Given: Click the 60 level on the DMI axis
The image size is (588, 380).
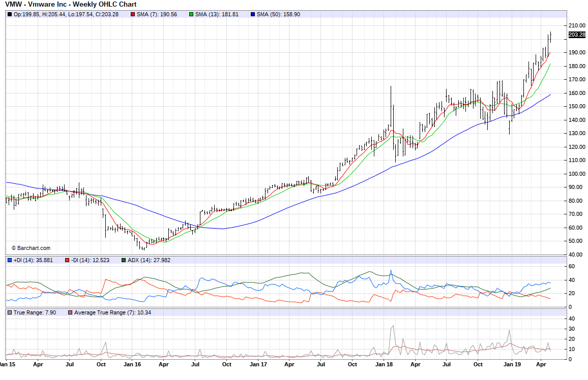Looking at the screenshot, I should coord(572,267).
